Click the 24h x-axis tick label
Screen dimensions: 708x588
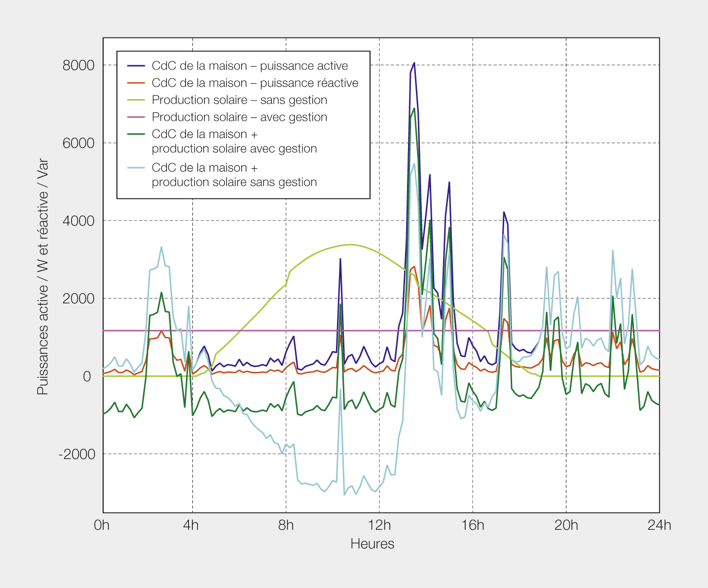point(659,525)
